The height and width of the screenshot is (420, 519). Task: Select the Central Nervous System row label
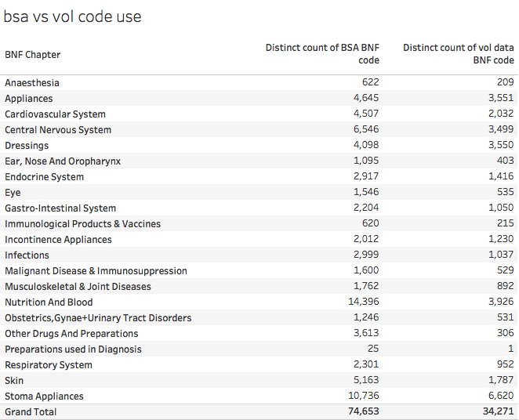58,130
